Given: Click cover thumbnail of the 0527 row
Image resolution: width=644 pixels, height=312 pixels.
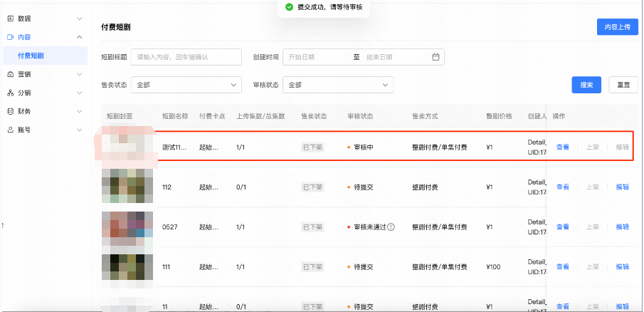Looking at the screenshot, I should pos(127,229).
